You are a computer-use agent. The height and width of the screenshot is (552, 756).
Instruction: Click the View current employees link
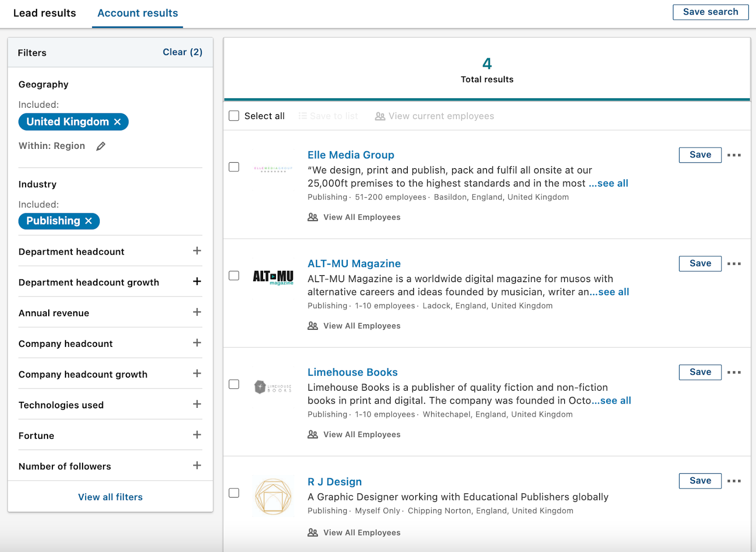click(x=441, y=116)
